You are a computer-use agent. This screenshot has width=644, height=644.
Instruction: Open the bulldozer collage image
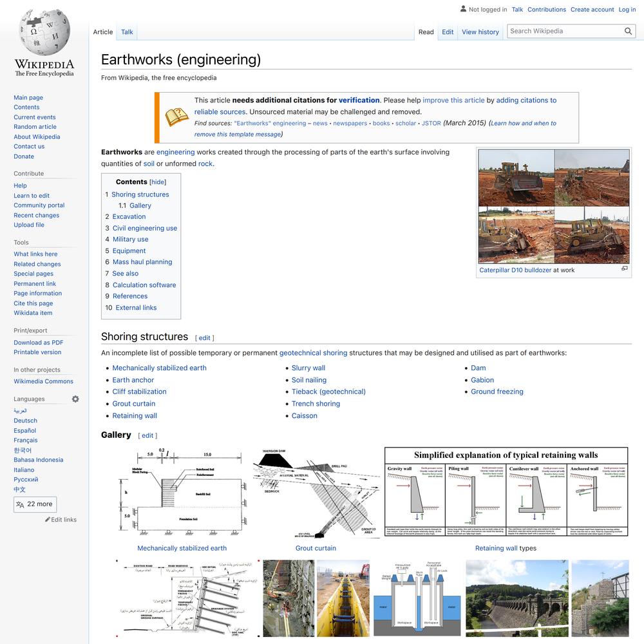click(554, 206)
